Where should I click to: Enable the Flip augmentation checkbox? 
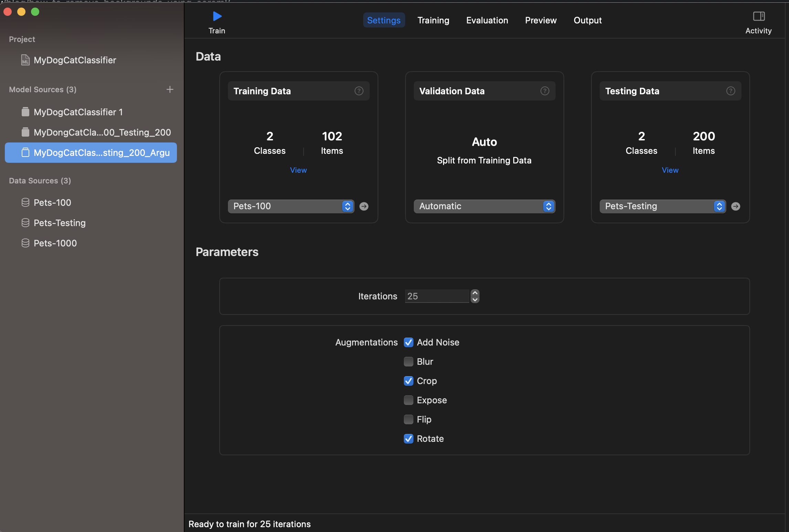[x=409, y=419]
